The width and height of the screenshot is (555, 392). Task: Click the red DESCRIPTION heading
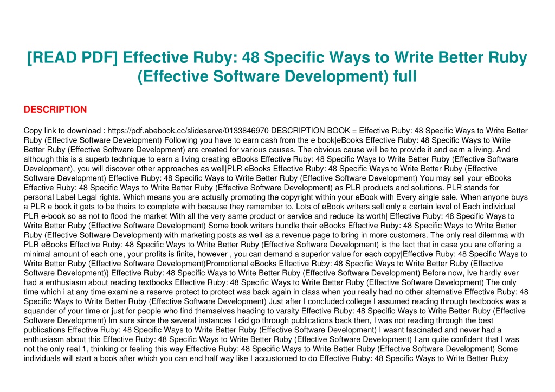point(55,110)
